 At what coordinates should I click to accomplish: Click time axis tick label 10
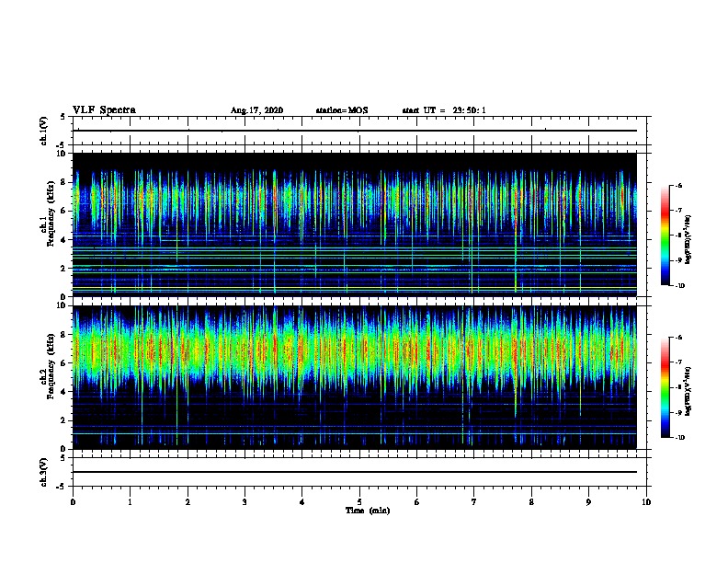point(646,501)
